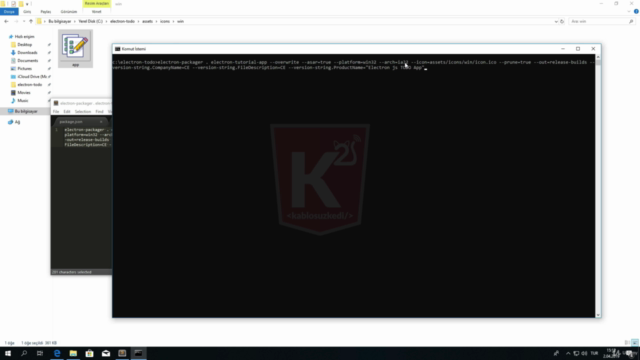The width and height of the screenshot is (640, 360).
Task: Click win in the address path
Action: [x=180, y=21]
